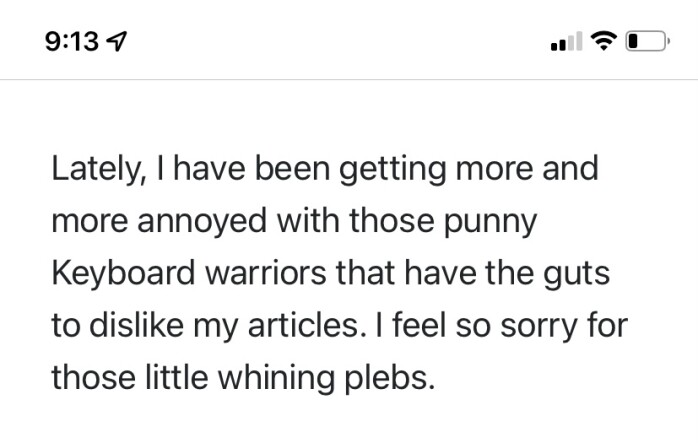
Task: Click the word "whining" in last line
Action: pyautogui.click(x=276, y=378)
